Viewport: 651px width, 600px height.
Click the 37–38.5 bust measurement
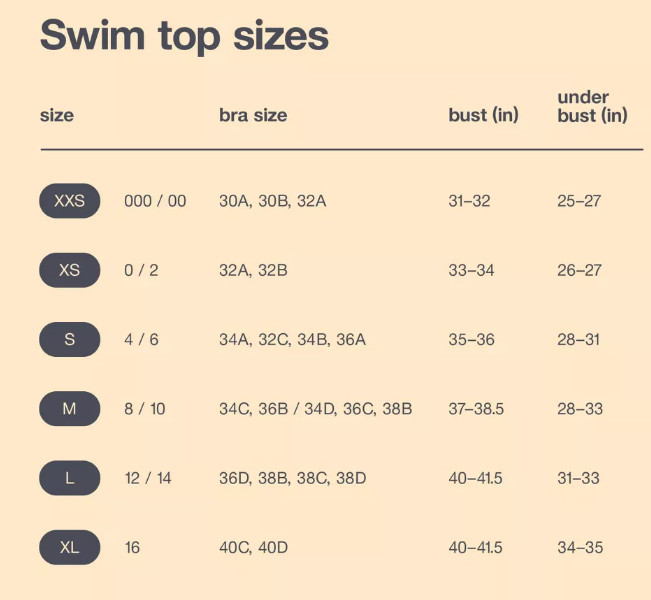click(476, 409)
